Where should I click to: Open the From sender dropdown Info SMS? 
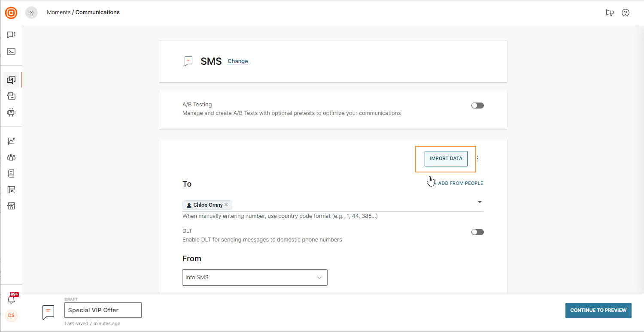point(255,278)
